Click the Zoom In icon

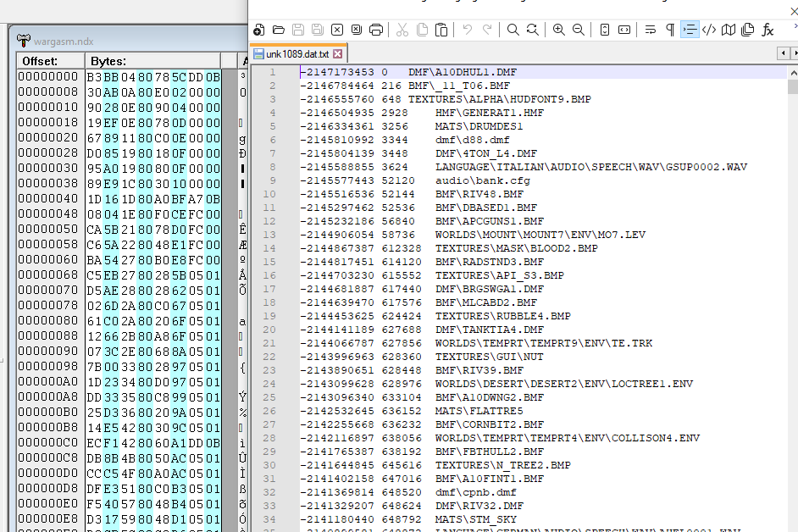[x=558, y=30]
